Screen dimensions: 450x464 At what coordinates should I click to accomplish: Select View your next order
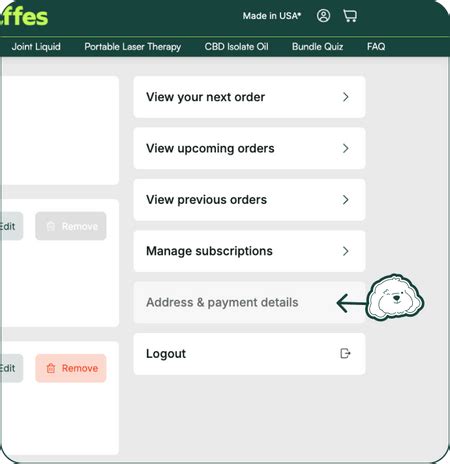pyautogui.click(x=249, y=97)
